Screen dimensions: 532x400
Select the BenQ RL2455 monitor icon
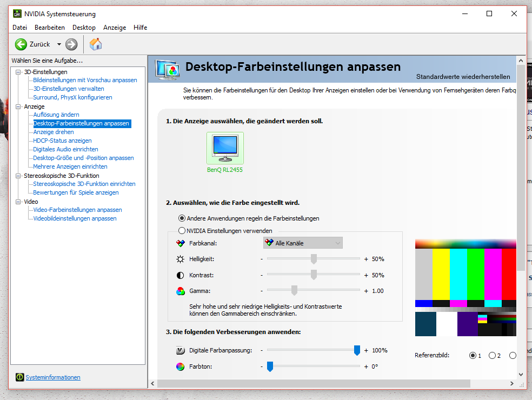coord(225,148)
